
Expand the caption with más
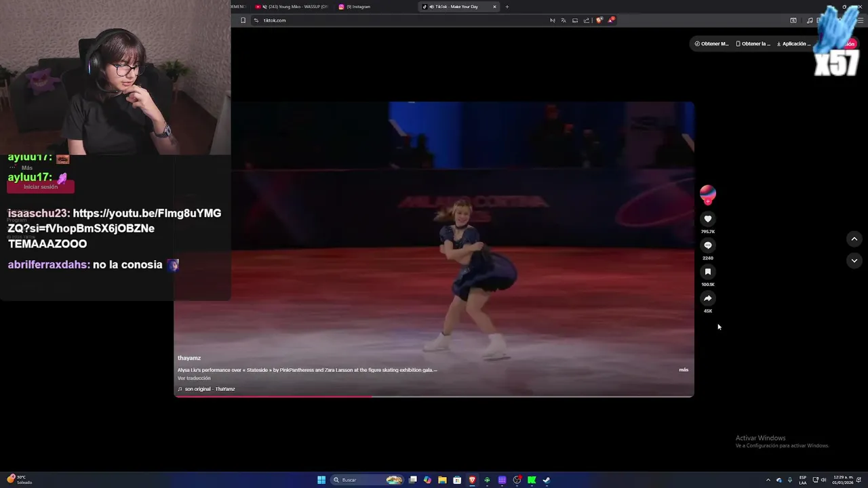[684, 370]
